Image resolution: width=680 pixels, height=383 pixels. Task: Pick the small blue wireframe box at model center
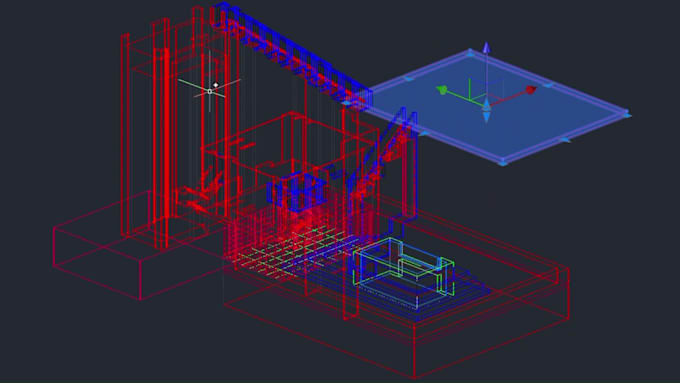(297, 192)
